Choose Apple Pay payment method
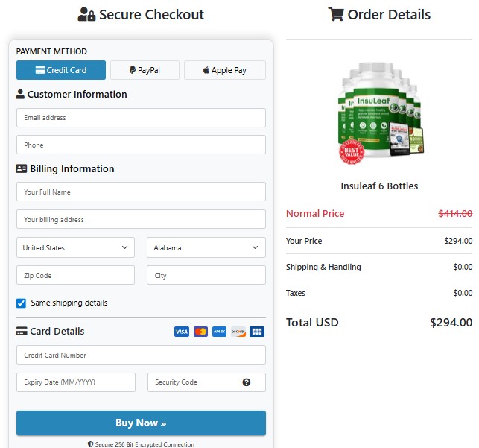The width and height of the screenshot is (479, 448). (x=225, y=70)
